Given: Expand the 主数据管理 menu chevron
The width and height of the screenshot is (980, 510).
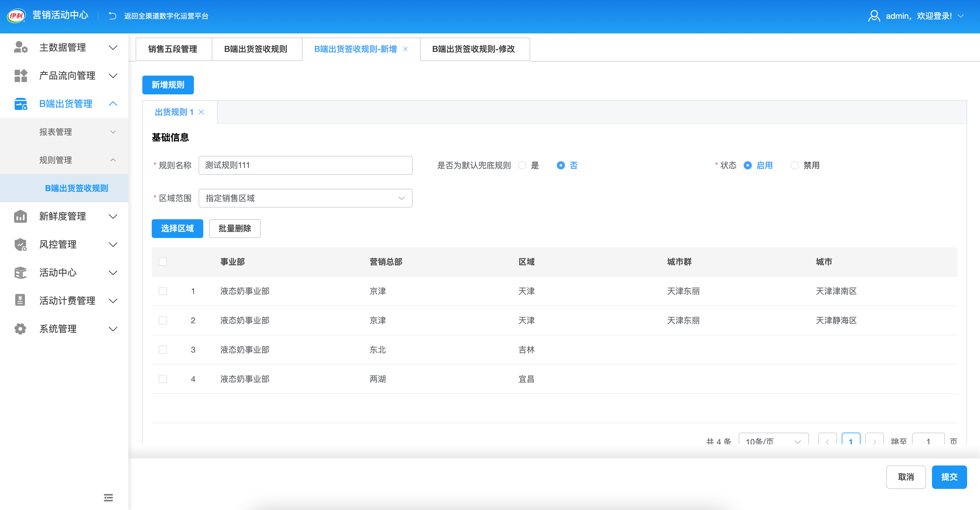Looking at the screenshot, I should coord(113,47).
